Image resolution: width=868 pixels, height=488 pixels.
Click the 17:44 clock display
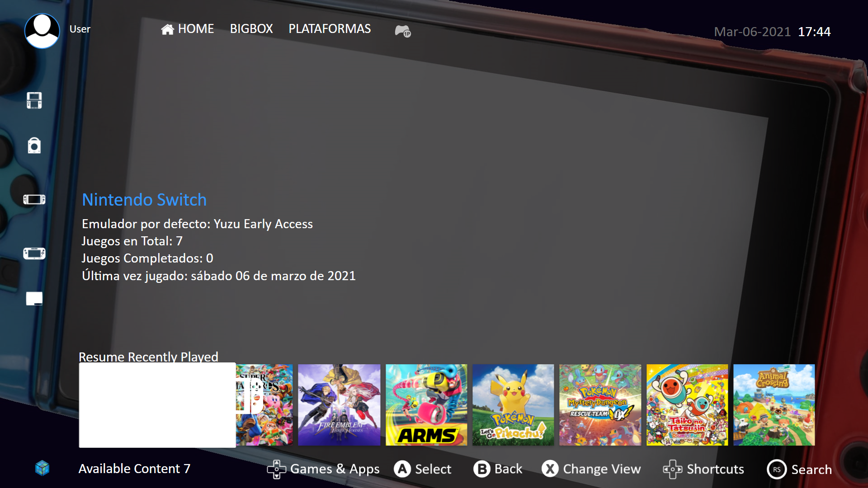pyautogui.click(x=814, y=32)
